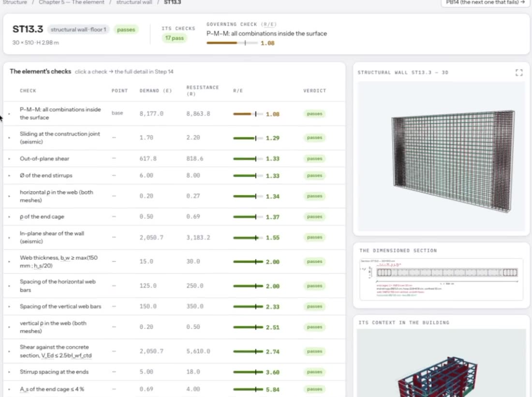Open the structural wall breadcrumb
This screenshot has width=532, height=397.
(x=134, y=2)
